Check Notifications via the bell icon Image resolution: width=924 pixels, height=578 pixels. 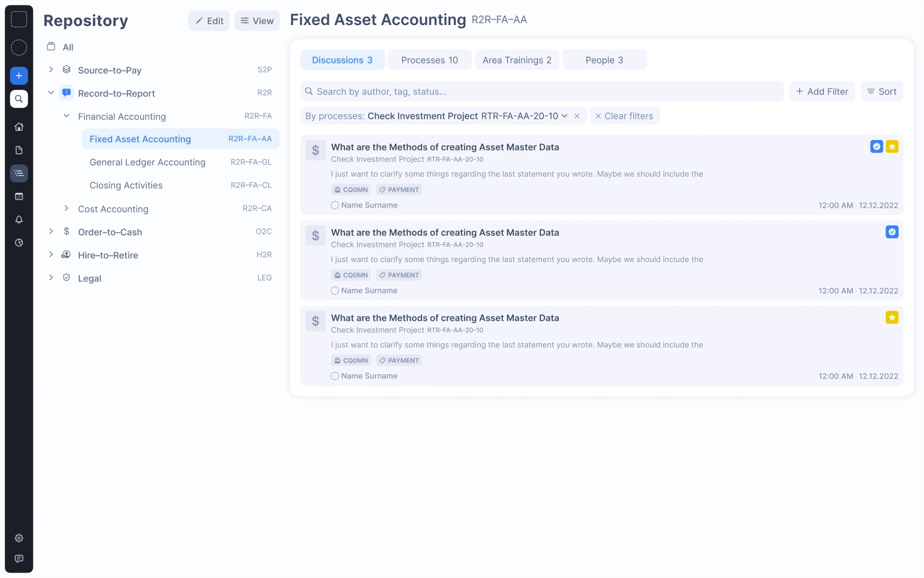(x=19, y=220)
